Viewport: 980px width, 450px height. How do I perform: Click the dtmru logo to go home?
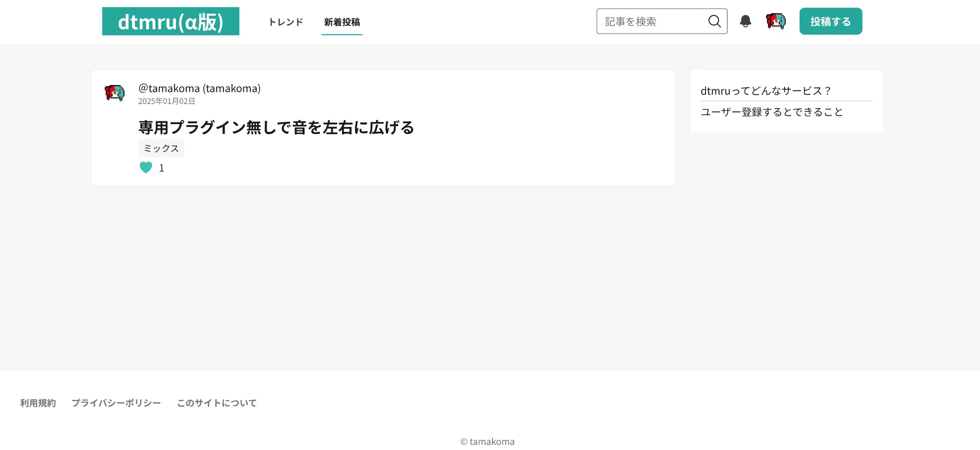(x=170, y=21)
